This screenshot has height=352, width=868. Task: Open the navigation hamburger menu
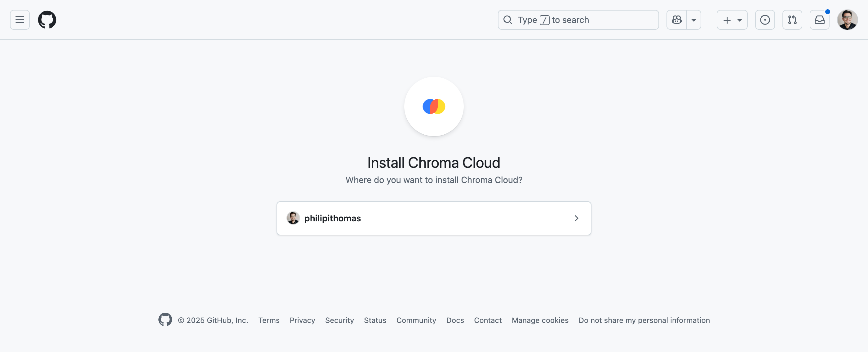pos(20,20)
